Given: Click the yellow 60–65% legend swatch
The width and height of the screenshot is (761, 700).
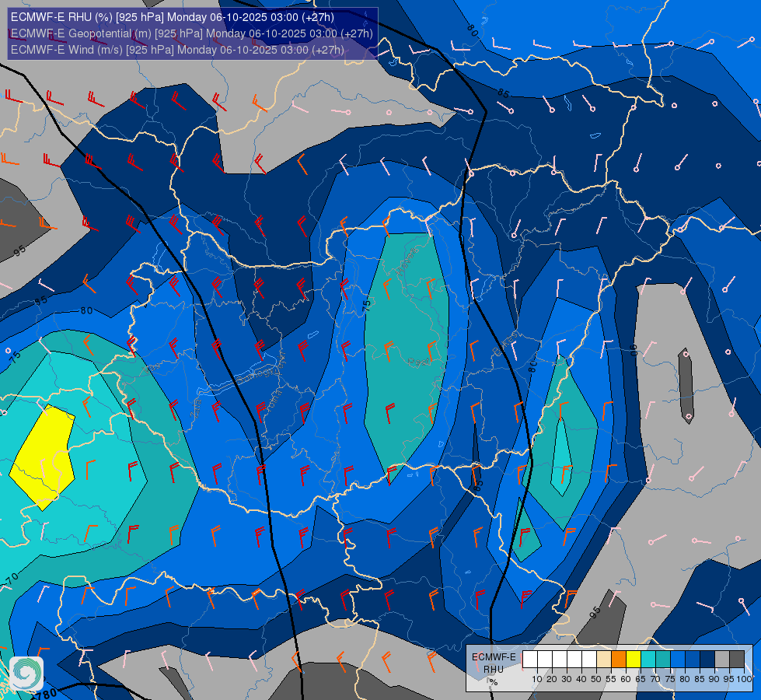Looking at the screenshot, I should (x=634, y=660).
